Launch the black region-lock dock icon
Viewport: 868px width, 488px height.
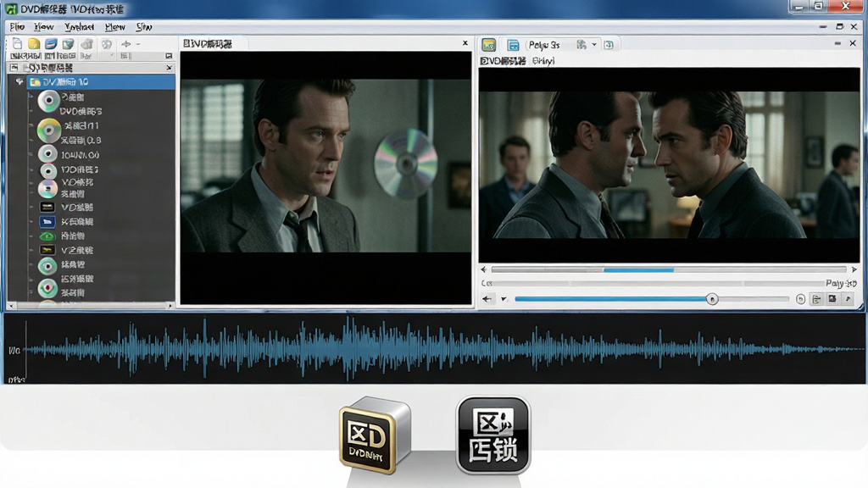point(493,435)
